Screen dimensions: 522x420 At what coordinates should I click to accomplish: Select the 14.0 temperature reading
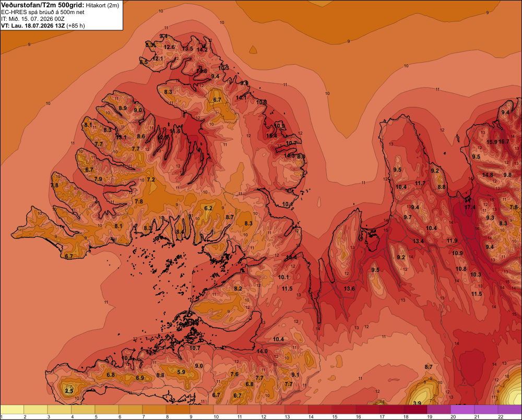point(262,351)
